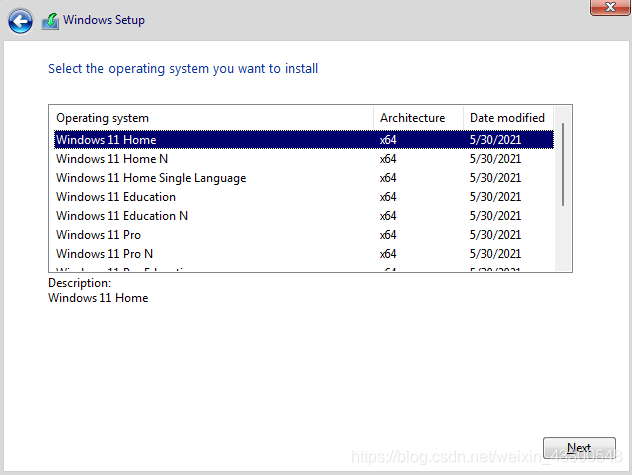
Task: Click the list's vertical scrollbar thumb
Action: pyautogui.click(x=563, y=165)
